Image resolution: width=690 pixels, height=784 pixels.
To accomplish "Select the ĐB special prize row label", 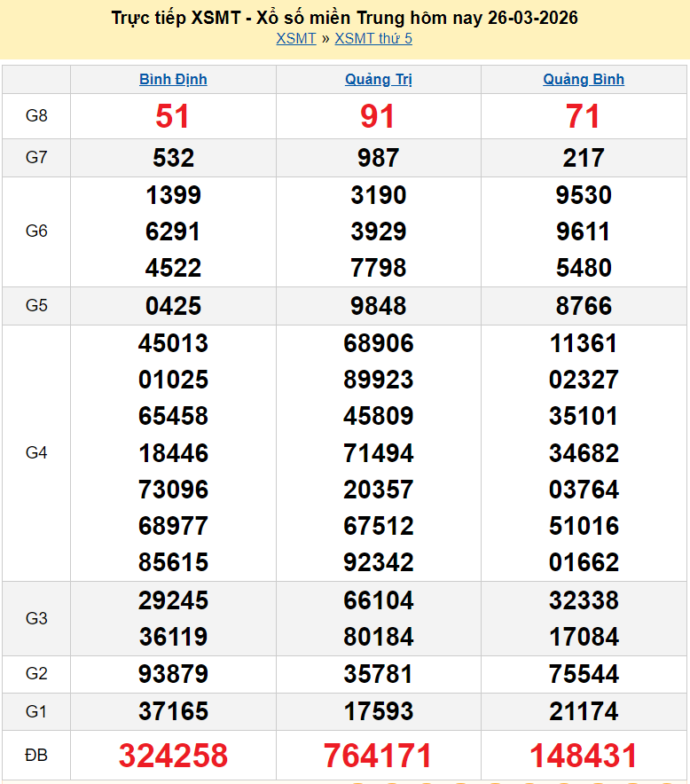I will pyautogui.click(x=36, y=756).
